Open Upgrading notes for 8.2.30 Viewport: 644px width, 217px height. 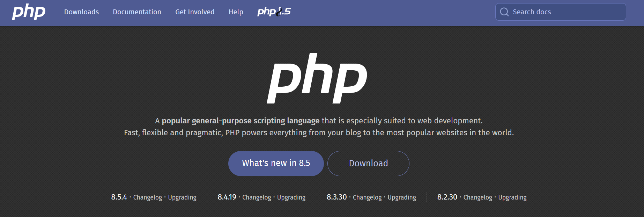pos(512,197)
